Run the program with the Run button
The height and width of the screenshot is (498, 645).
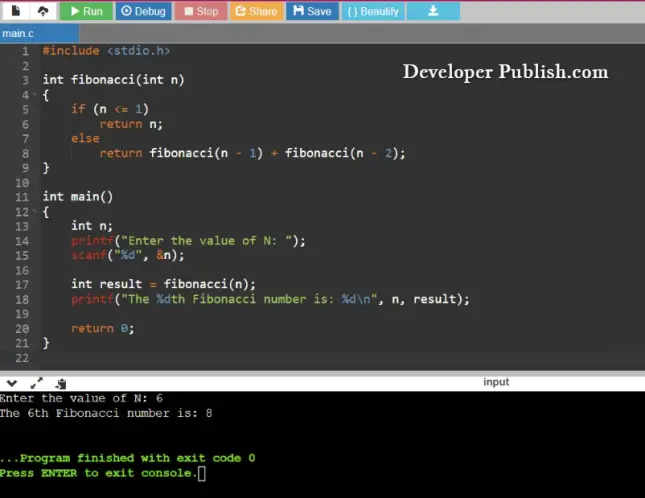coord(85,11)
